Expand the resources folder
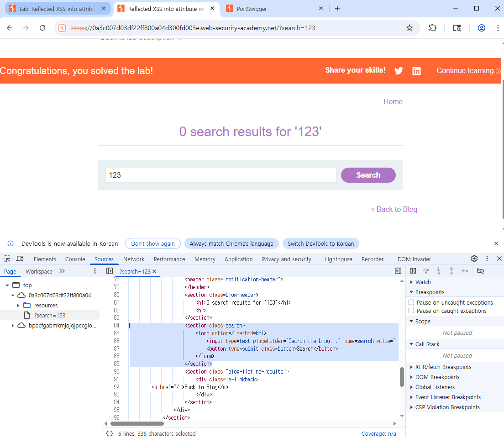 coord(18,305)
